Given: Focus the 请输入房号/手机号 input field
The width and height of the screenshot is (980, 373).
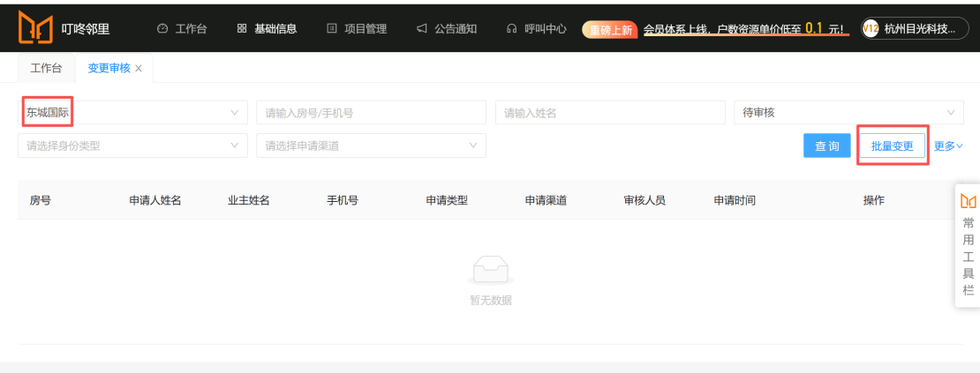Looking at the screenshot, I should [371, 113].
